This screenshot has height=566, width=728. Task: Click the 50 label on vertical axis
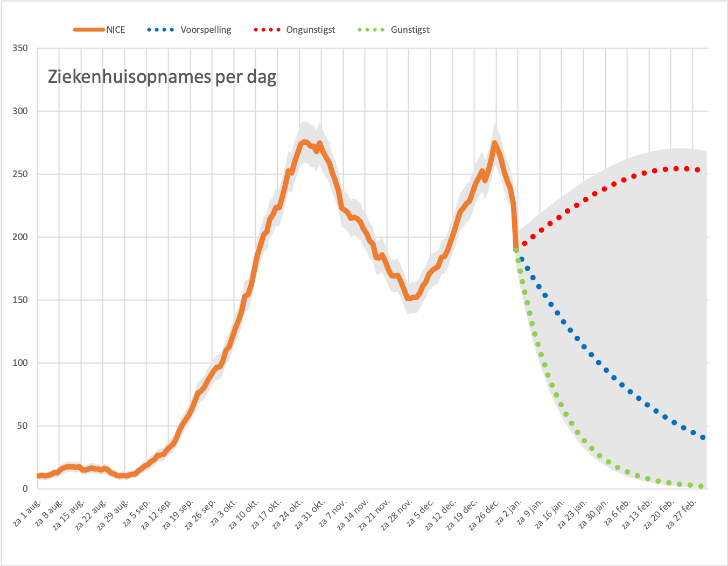23,426
